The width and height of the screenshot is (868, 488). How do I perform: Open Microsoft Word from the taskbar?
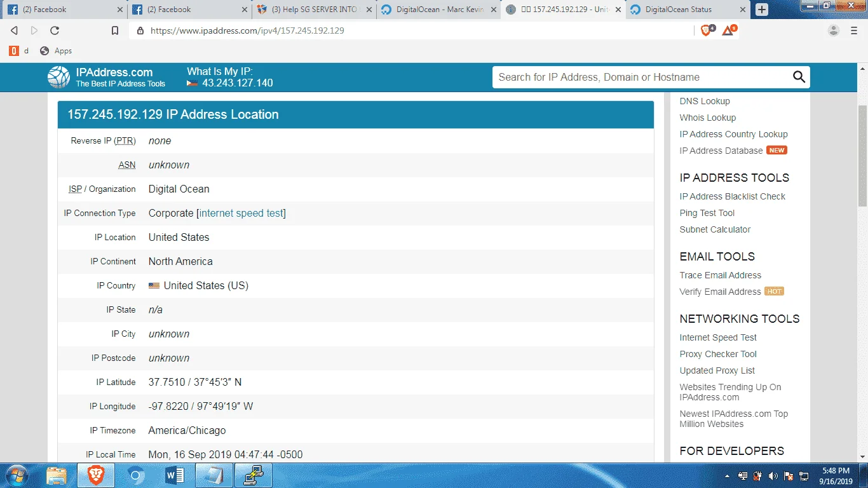click(x=174, y=475)
